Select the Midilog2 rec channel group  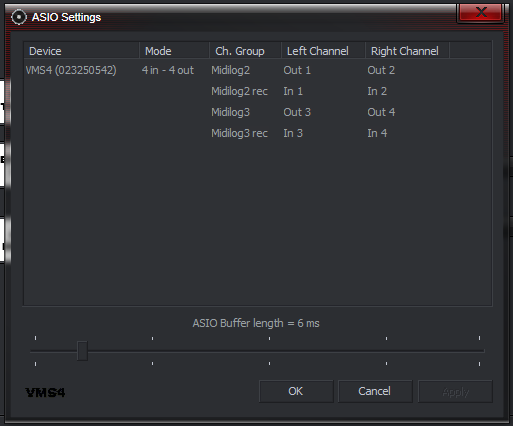coord(239,91)
